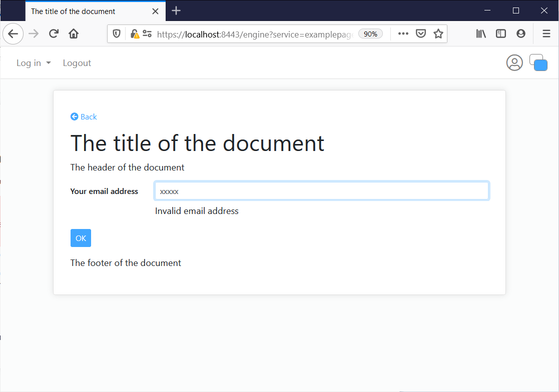Focus the email address input field

point(322,191)
